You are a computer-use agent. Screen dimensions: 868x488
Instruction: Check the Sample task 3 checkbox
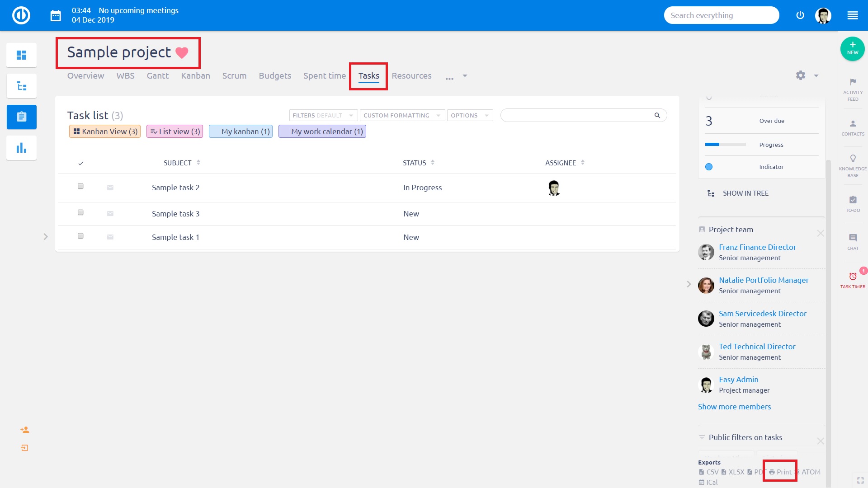click(80, 212)
